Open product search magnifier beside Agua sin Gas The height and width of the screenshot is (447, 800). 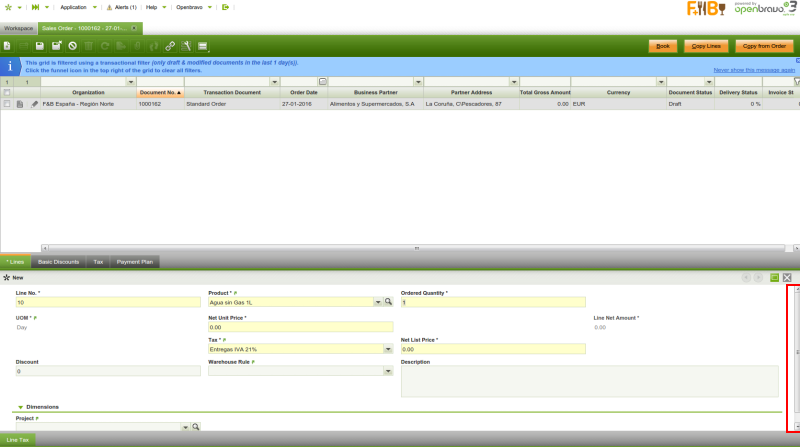(x=389, y=301)
